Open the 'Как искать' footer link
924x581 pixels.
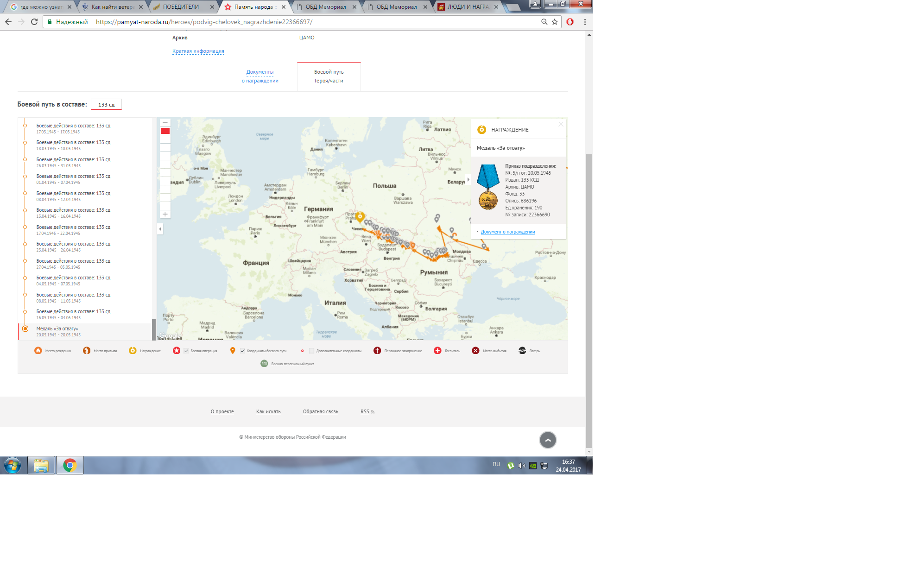tap(268, 411)
